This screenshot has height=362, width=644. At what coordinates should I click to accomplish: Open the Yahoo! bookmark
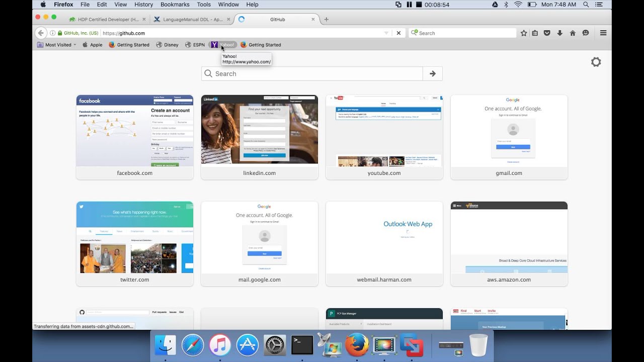coord(223,45)
